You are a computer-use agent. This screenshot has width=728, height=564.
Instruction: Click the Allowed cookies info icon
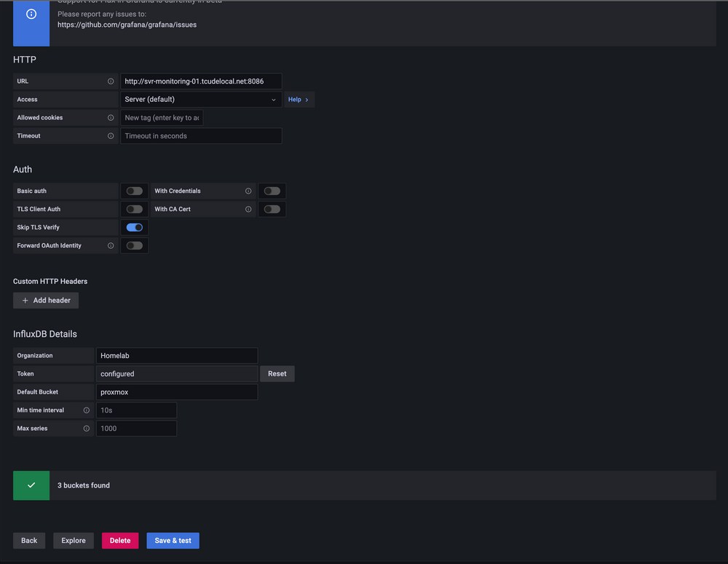(111, 117)
